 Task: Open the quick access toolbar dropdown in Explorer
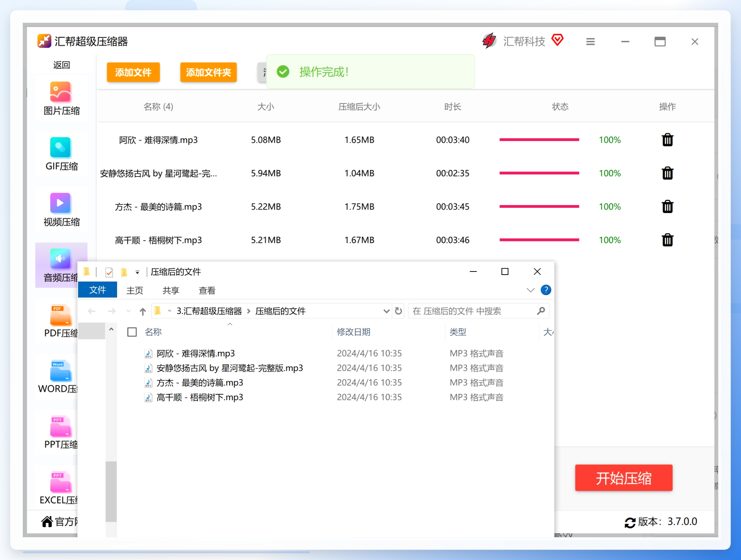(137, 273)
